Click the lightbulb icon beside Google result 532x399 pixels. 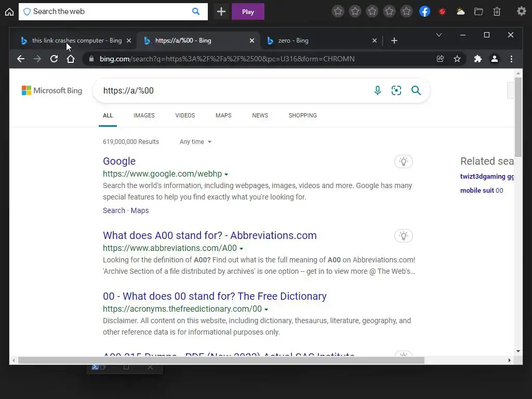(x=403, y=162)
